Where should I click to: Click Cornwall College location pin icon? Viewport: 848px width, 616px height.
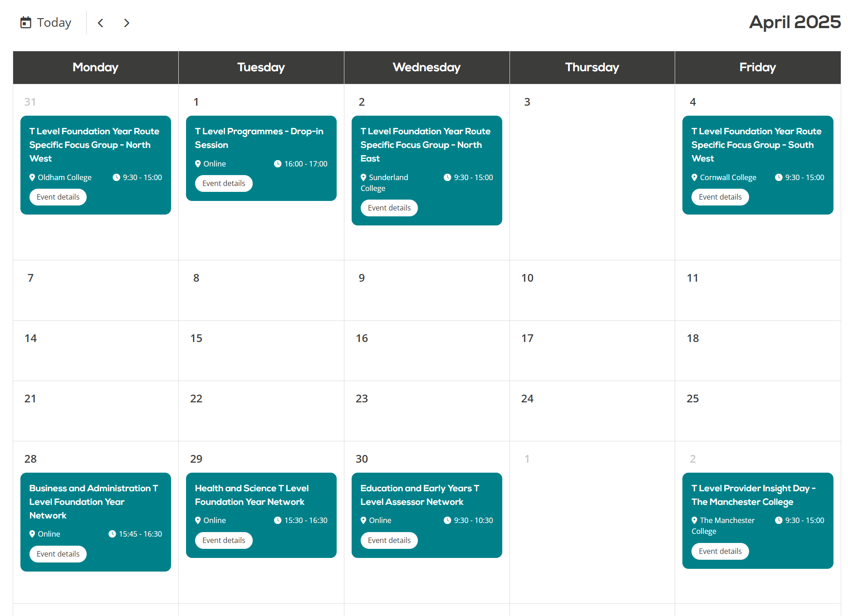694,177
